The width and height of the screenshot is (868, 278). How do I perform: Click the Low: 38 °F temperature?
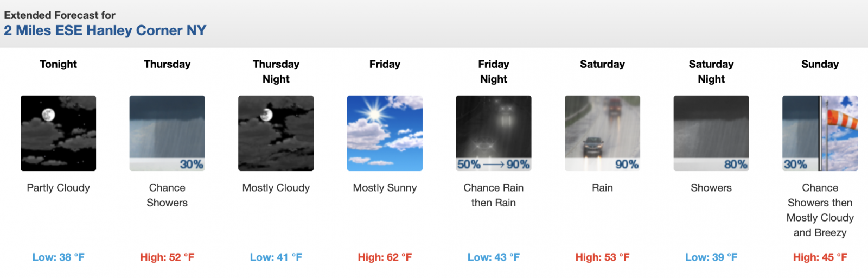pyautogui.click(x=58, y=257)
